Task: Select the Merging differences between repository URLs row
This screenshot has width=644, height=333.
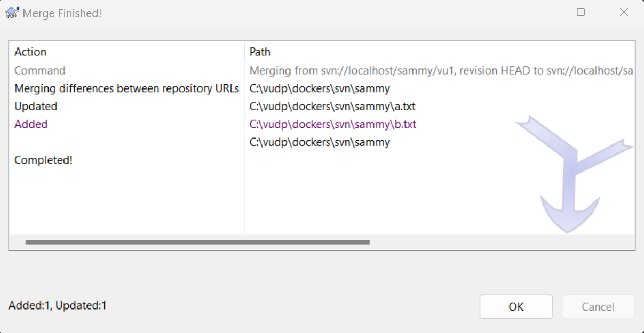Action: pyautogui.click(x=126, y=88)
